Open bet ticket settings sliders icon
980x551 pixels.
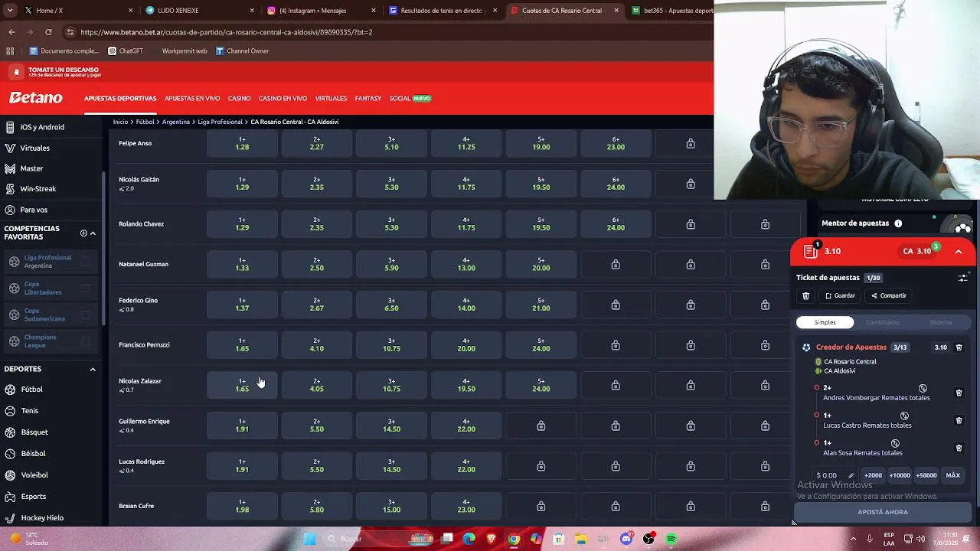(x=962, y=278)
